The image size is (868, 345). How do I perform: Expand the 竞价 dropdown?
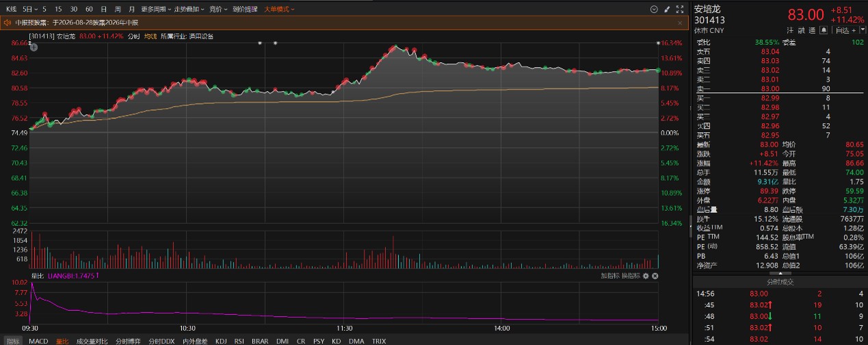click(218, 10)
